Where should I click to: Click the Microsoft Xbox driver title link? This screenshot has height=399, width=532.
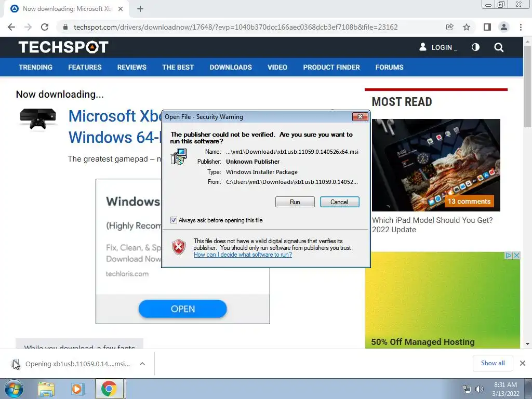coord(115,127)
